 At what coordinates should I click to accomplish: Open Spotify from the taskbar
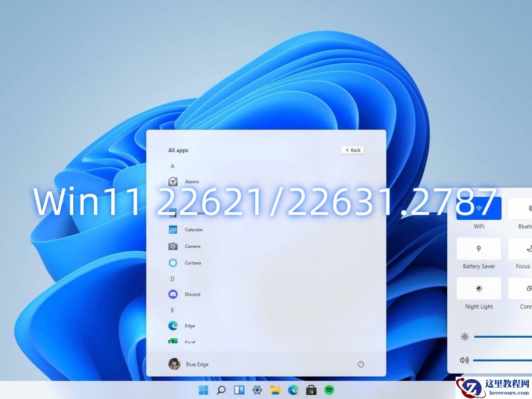(329, 389)
